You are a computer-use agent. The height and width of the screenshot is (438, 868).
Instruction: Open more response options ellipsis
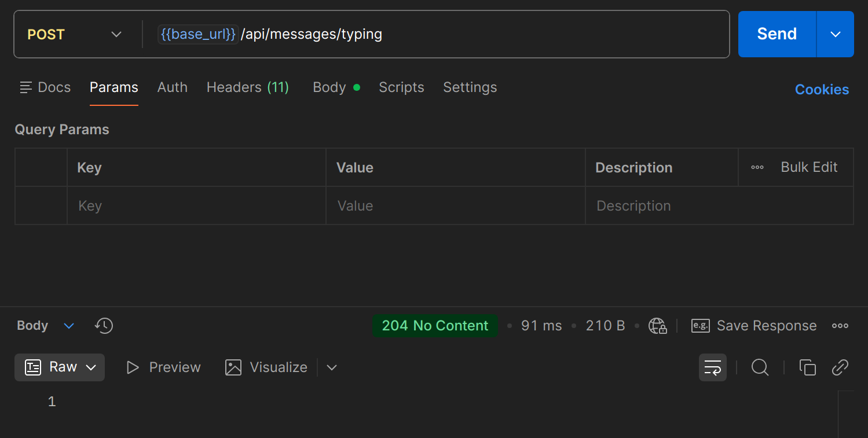pos(840,326)
